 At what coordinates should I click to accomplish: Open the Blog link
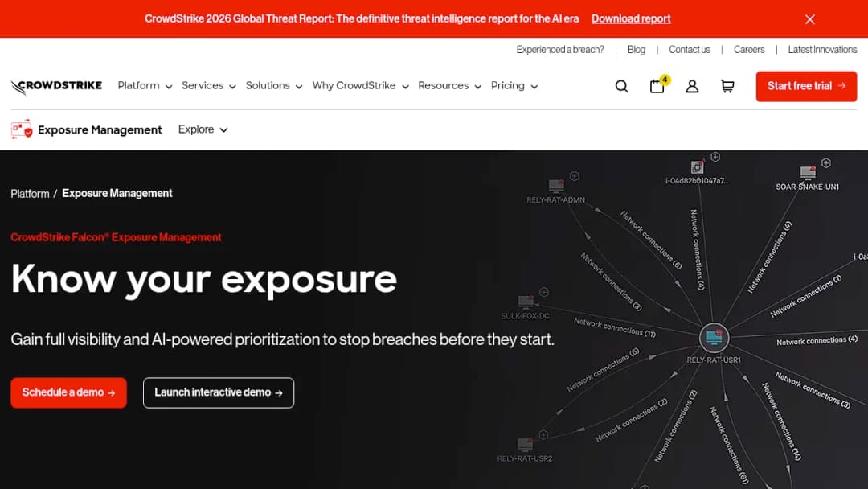636,50
